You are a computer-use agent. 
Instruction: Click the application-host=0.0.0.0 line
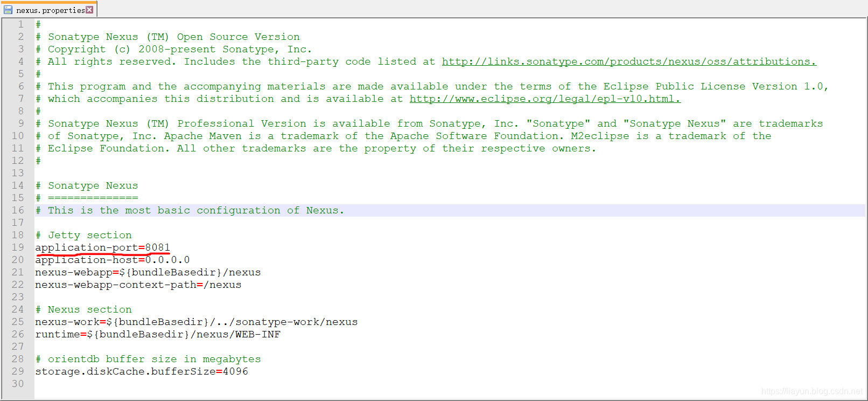[113, 260]
